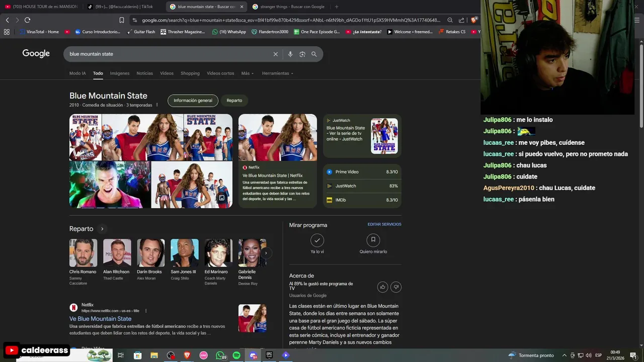
Task: Expand the Reparto section arrow
Action: (x=102, y=229)
